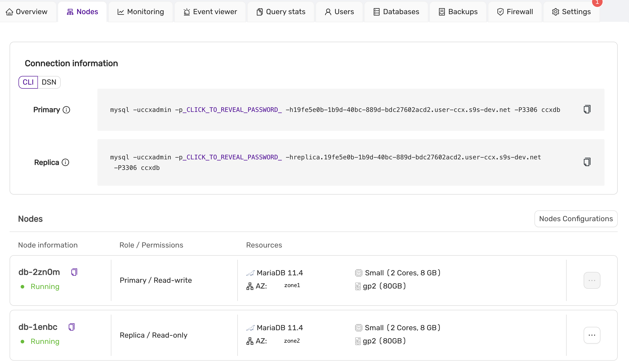
Task: Open the Query stats tab
Action: pyautogui.click(x=281, y=12)
